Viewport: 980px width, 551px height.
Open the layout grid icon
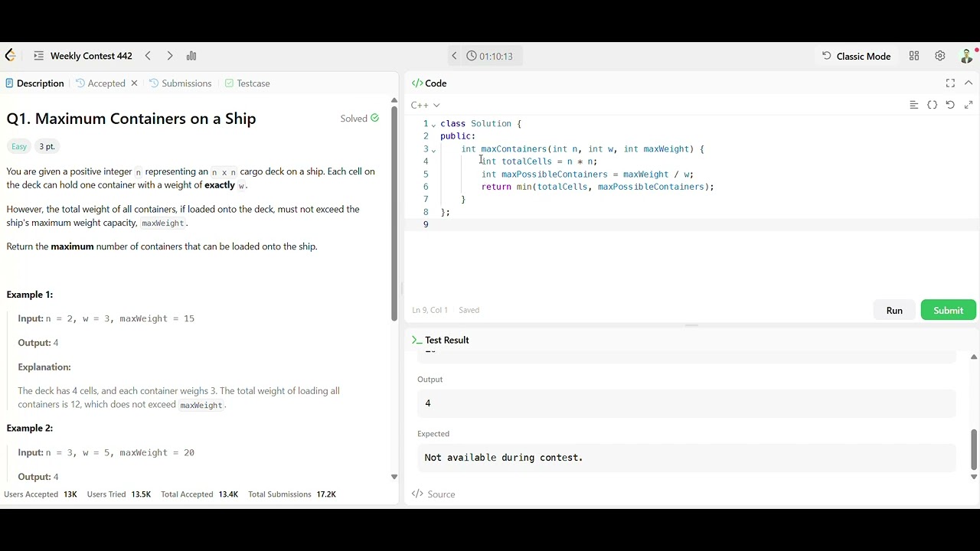tap(914, 56)
